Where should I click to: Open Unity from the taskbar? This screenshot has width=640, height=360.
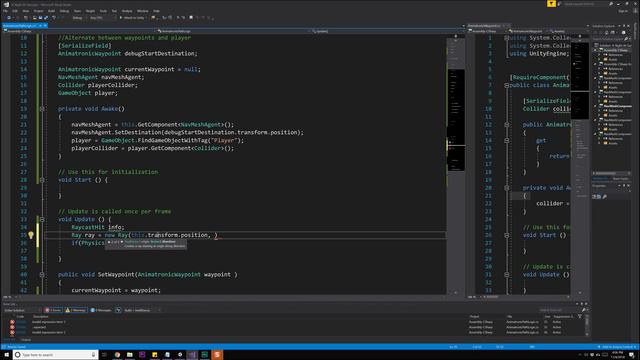pos(180,355)
